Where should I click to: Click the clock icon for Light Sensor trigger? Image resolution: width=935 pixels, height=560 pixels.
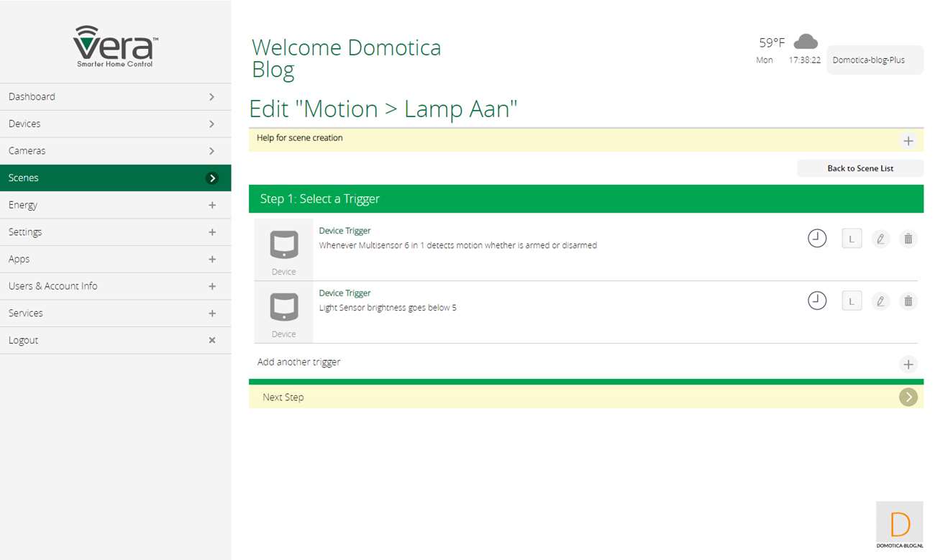[x=817, y=300]
